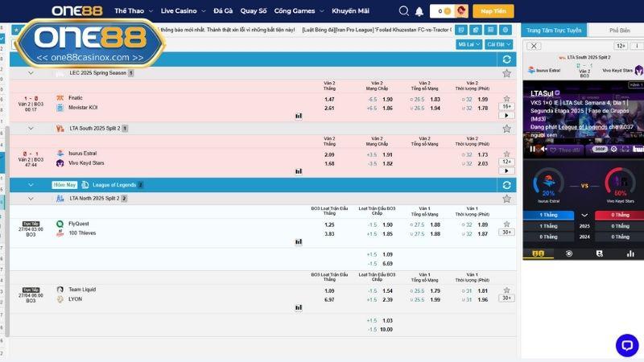Close the live stream panel with X
This screenshot has height=362, width=644.
click(x=532, y=46)
